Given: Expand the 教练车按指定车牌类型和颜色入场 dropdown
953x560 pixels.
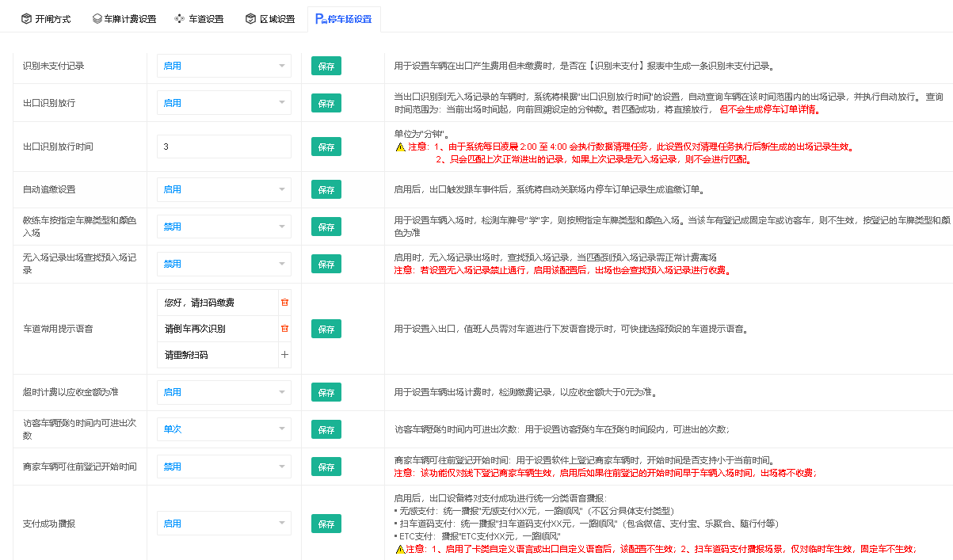Looking at the screenshot, I should coord(224,227).
